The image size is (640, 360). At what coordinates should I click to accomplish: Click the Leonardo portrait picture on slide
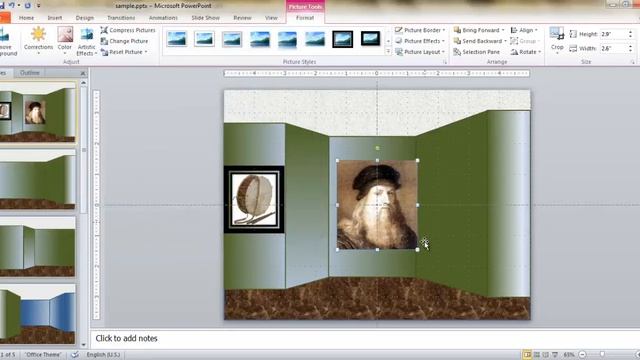(377, 205)
